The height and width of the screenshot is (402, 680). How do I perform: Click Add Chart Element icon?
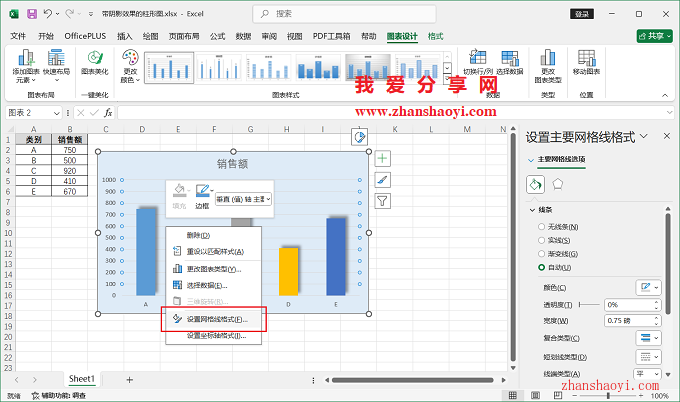[26, 57]
